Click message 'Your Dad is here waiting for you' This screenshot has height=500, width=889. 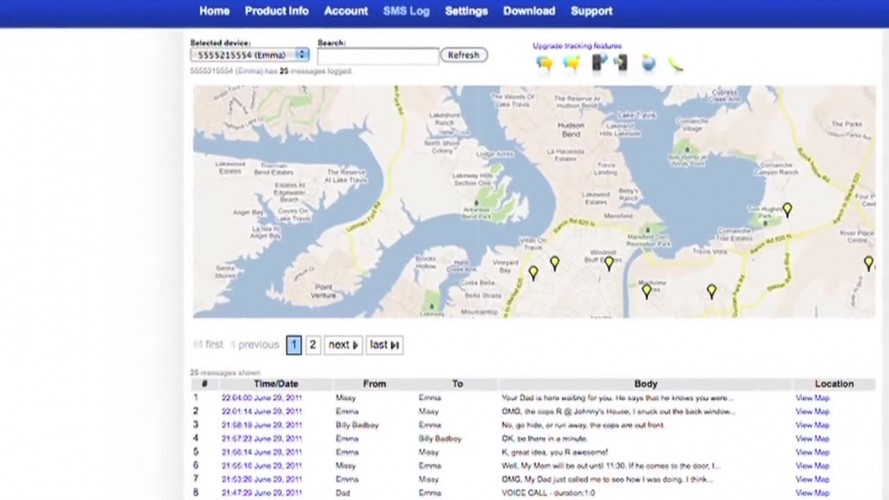coord(617,398)
